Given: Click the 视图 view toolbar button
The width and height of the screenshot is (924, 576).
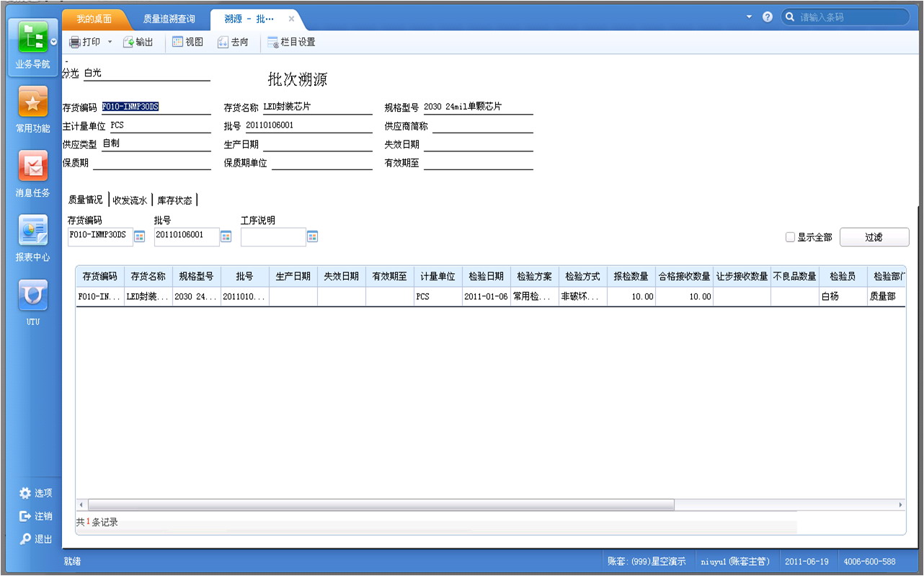Looking at the screenshot, I should (x=187, y=43).
